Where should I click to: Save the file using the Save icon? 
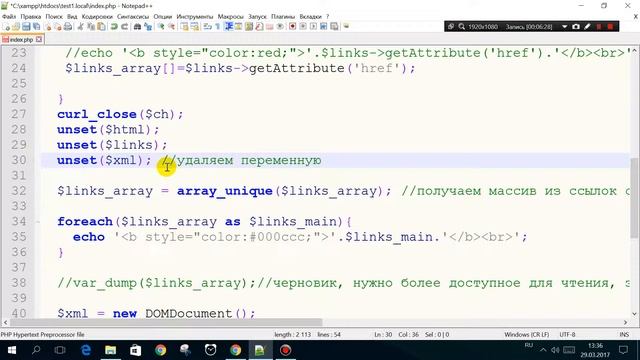point(26,27)
